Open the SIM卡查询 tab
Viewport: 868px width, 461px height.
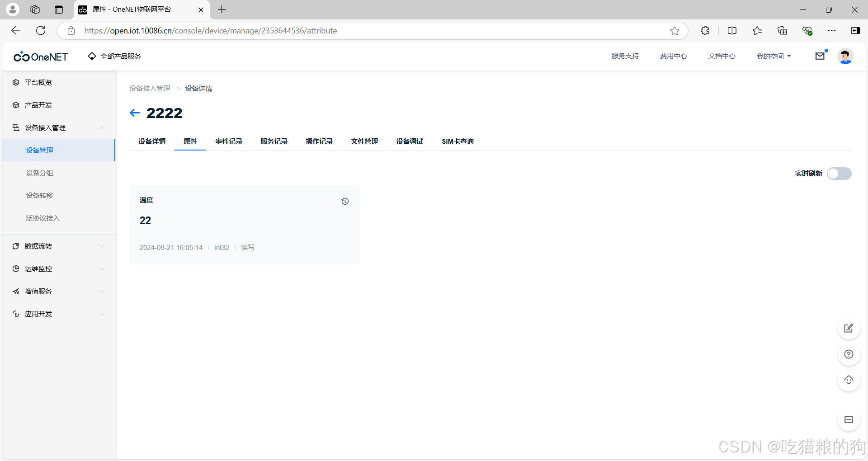(458, 141)
